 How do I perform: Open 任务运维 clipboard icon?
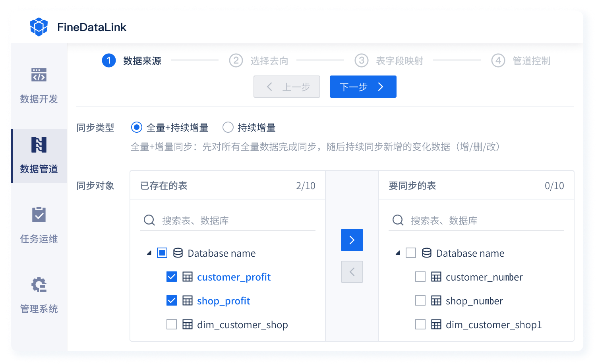pos(39,215)
